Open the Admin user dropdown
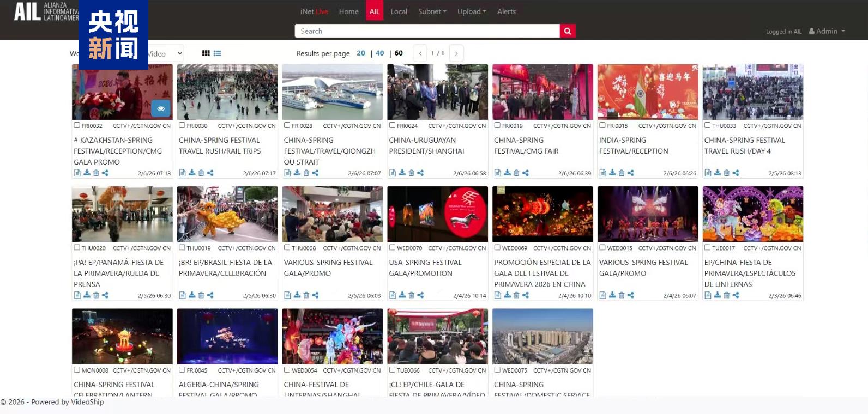 pos(827,31)
